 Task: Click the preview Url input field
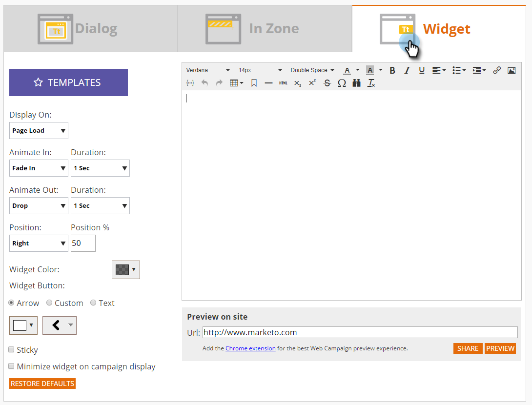[360, 332]
